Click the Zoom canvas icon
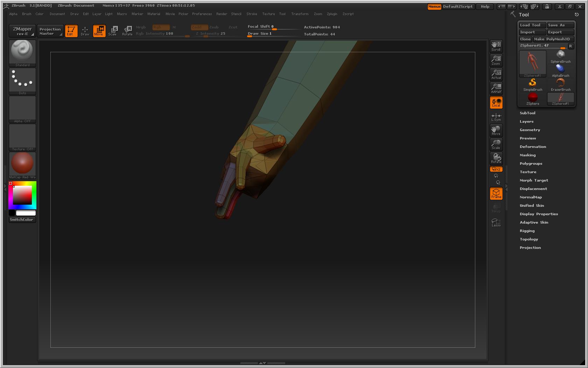The height and width of the screenshot is (368, 588). 496,60
